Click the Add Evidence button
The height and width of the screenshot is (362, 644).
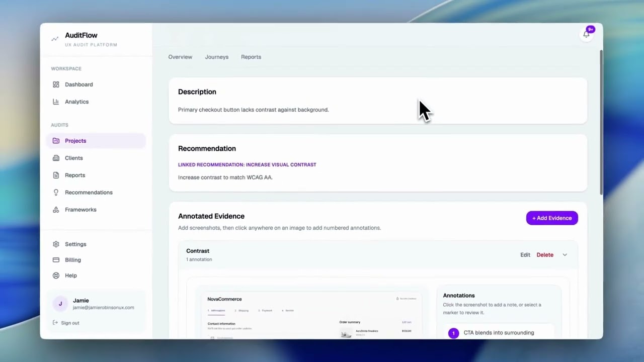(552, 218)
